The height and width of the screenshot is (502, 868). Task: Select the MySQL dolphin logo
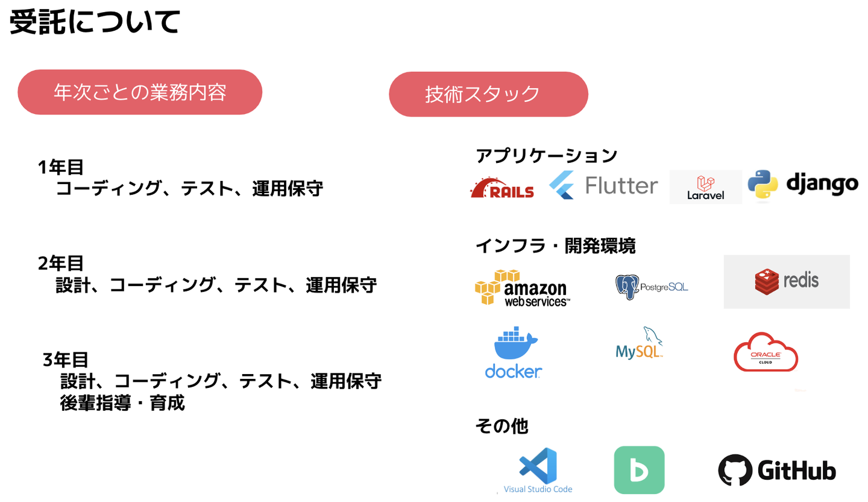640,343
